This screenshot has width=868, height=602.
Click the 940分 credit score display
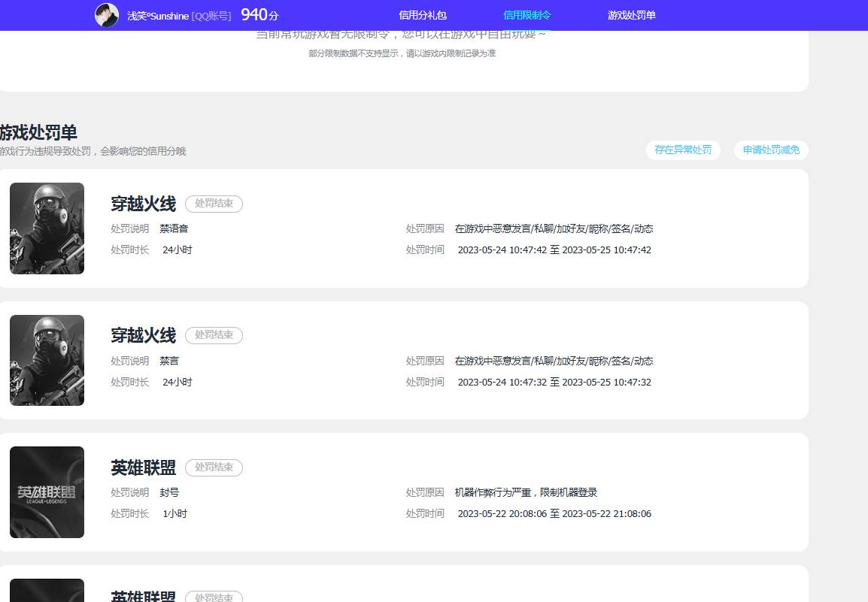tap(259, 14)
